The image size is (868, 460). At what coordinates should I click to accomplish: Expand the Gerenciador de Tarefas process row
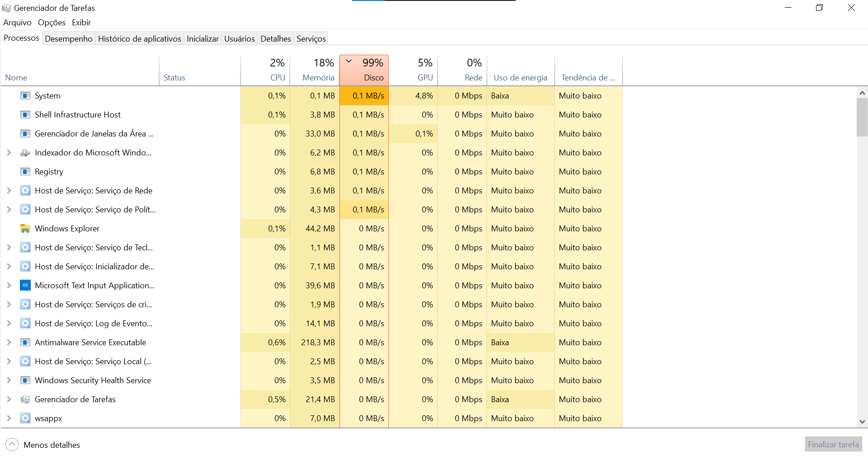[x=9, y=399]
